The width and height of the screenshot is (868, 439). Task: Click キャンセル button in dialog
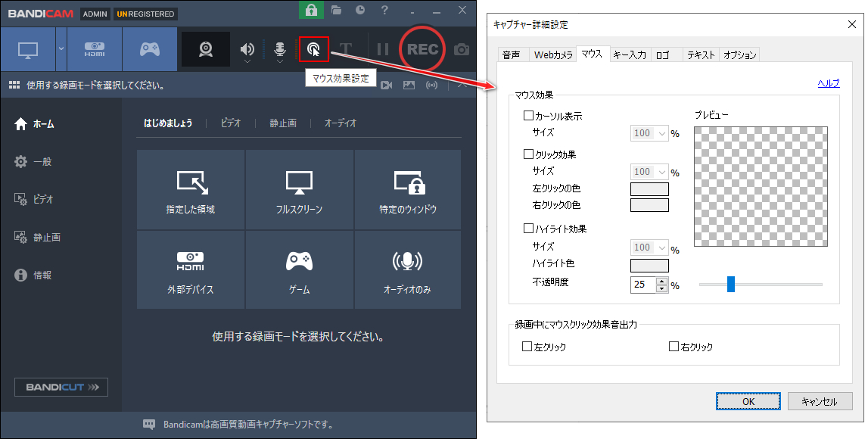click(820, 401)
